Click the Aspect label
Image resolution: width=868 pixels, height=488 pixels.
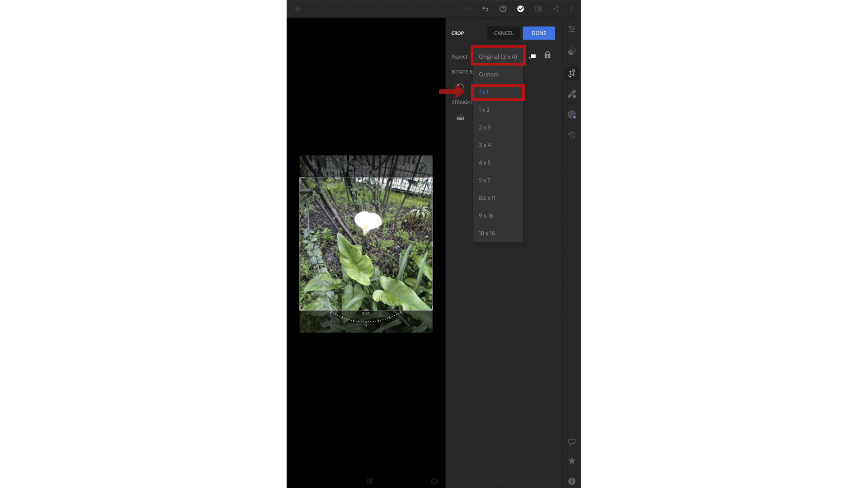click(x=459, y=56)
